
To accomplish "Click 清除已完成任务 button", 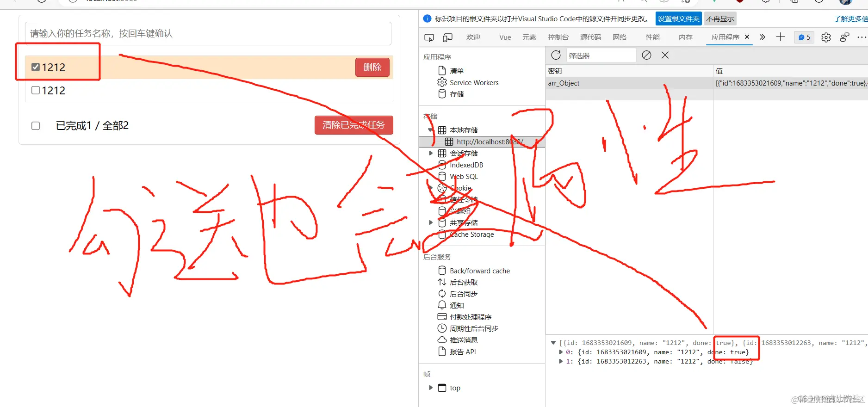I will click(x=354, y=125).
